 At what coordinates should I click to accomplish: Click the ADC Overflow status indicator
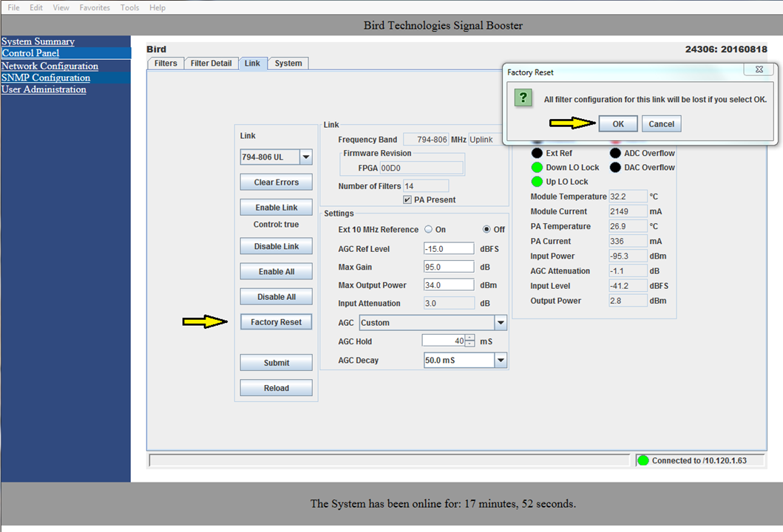click(615, 153)
